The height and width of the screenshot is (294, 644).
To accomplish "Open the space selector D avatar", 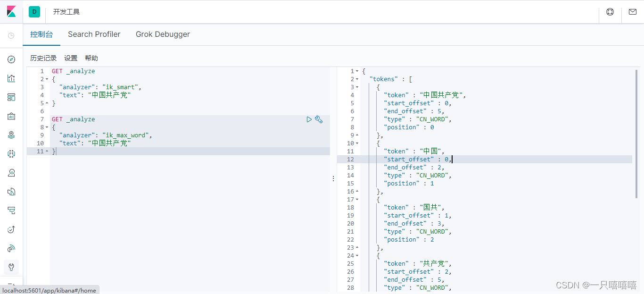I will click(34, 12).
